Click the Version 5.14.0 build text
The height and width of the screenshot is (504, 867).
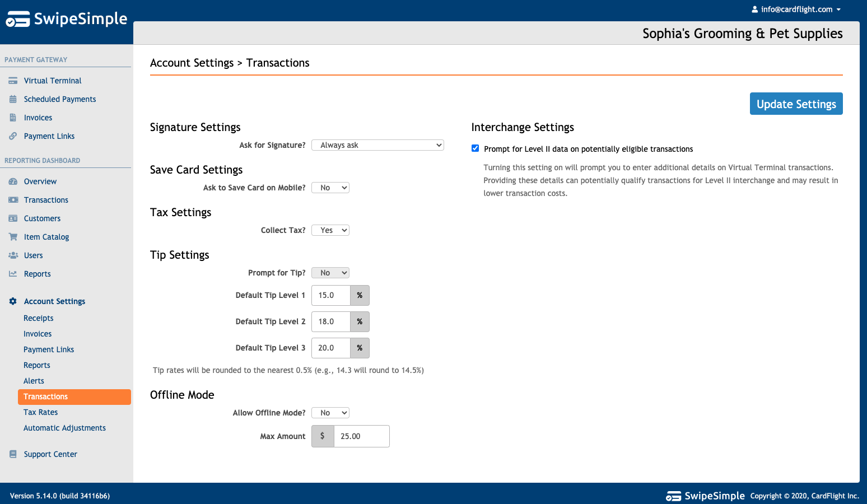pos(60,496)
